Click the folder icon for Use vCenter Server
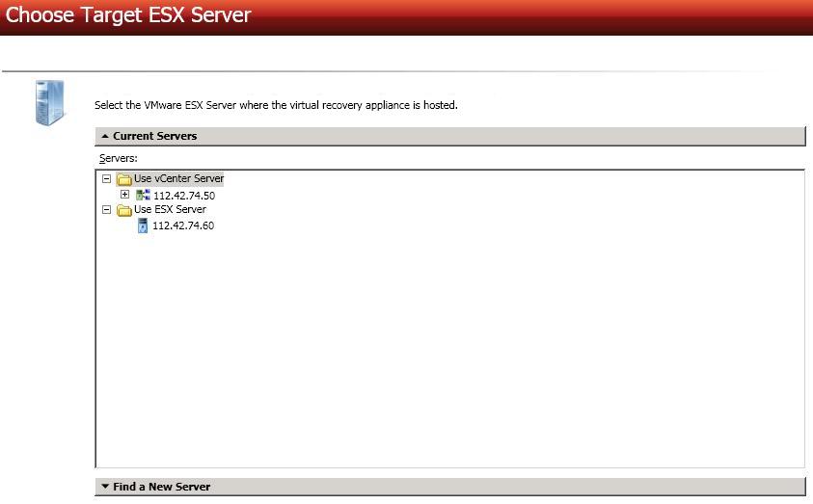 click(x=123, y=179)
